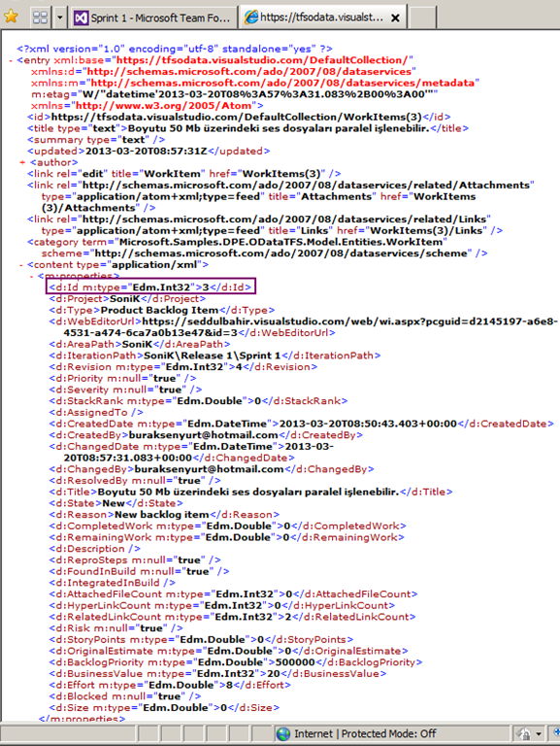
Task: Click the d:Project value SoniK
Action: [x=125, y=299]
